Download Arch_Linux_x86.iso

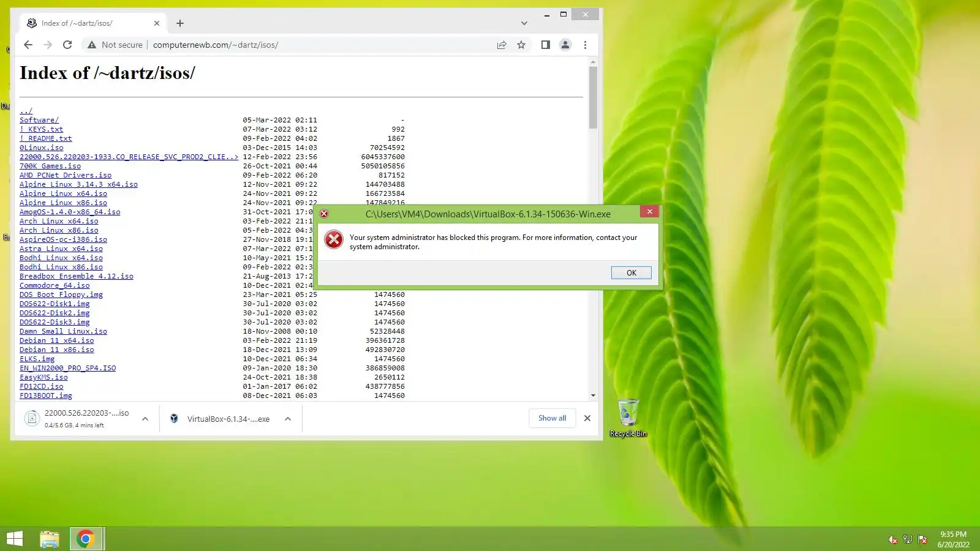coord(59,230)
